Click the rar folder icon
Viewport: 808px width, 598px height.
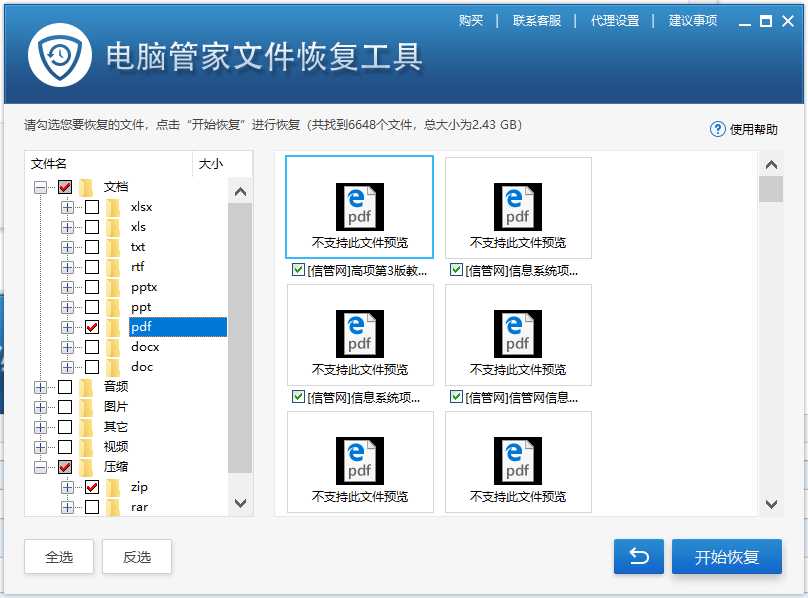pyautogui.click(x=113, y=507)
